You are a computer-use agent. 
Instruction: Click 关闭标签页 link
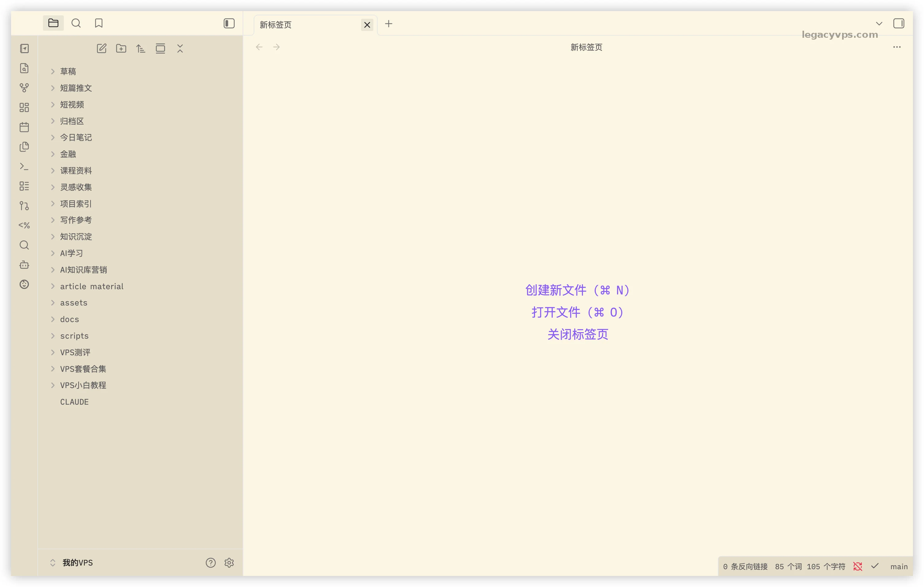click(577, 334)
